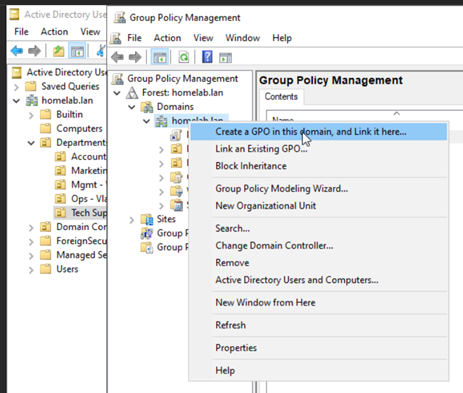Click back arrow in Group Policy Management toolbar
The width and height of the screenshot is (463, 393).
[x=117, y=57]
